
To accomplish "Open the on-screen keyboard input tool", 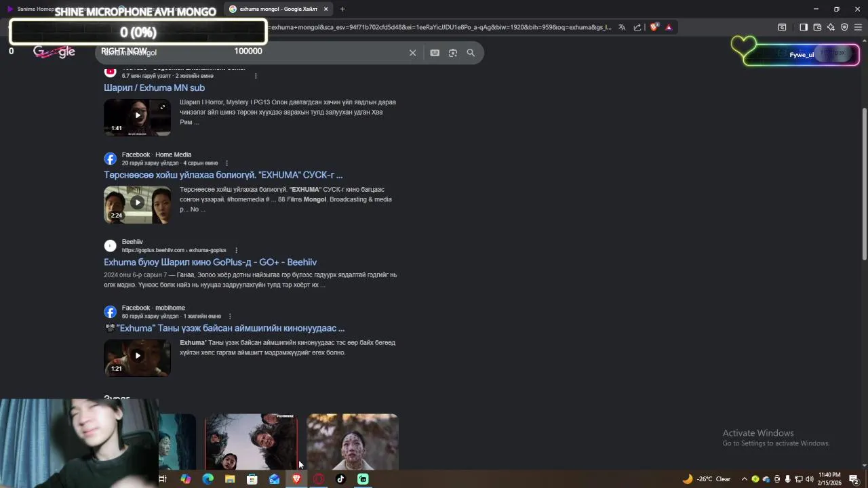I will [x=435, y=53].
